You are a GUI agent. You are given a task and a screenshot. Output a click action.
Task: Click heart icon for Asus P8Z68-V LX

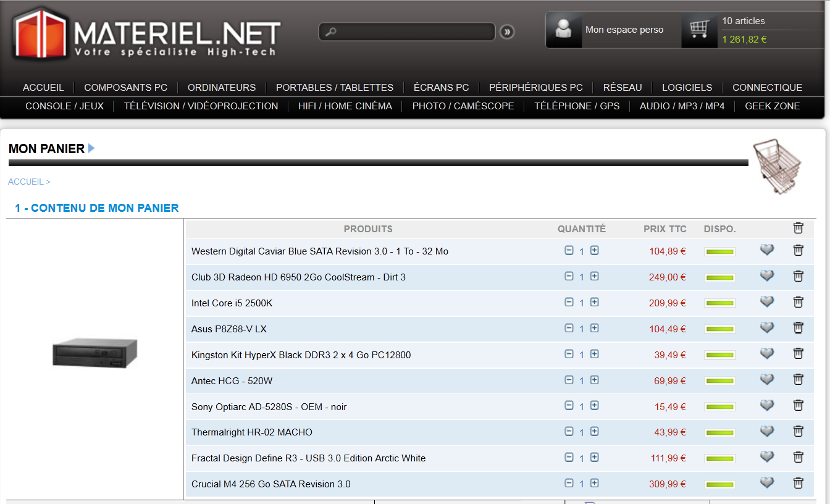(766, 327)
